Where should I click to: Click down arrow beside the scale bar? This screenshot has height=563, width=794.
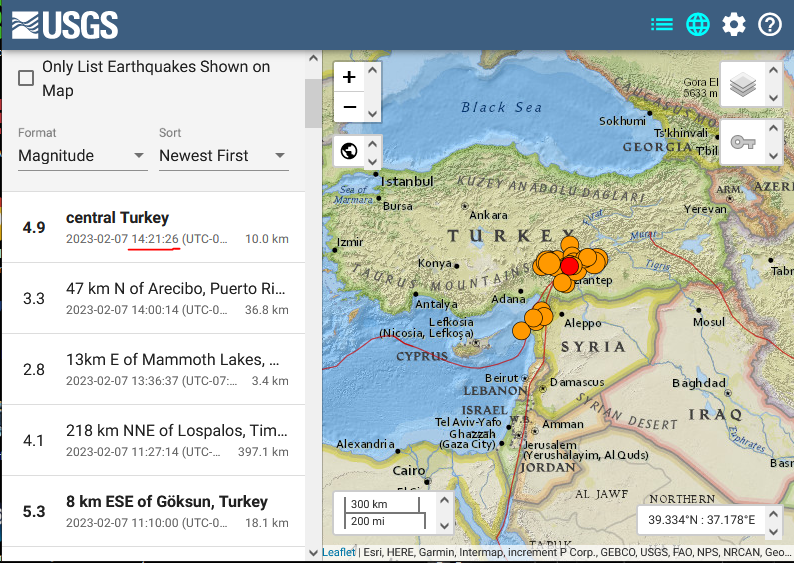point(444,526)
